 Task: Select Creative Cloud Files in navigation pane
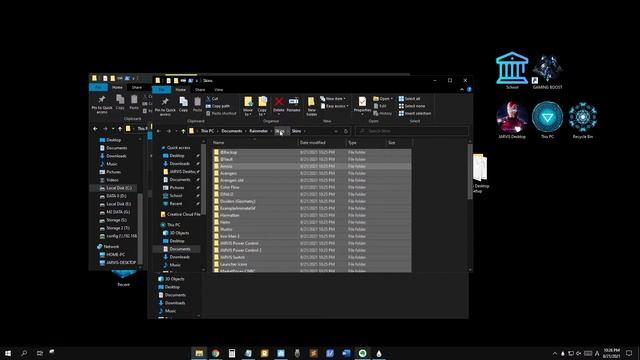(180, 214)
